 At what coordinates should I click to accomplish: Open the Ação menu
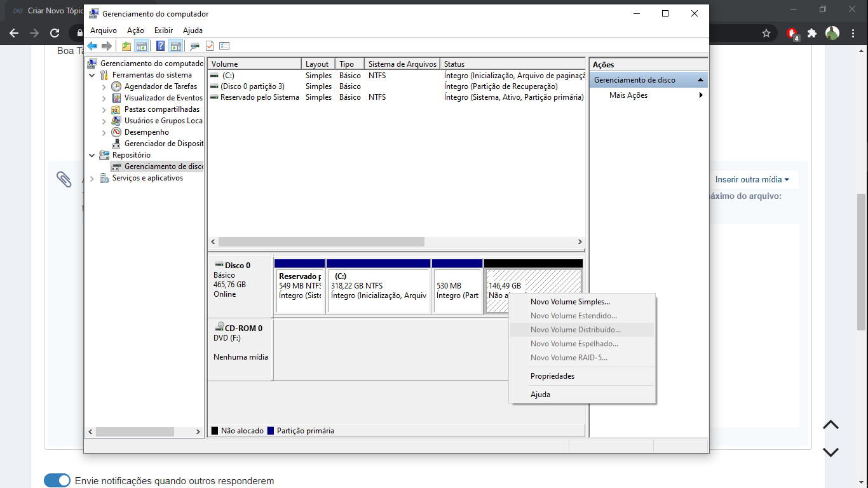[x=135, y=30]
